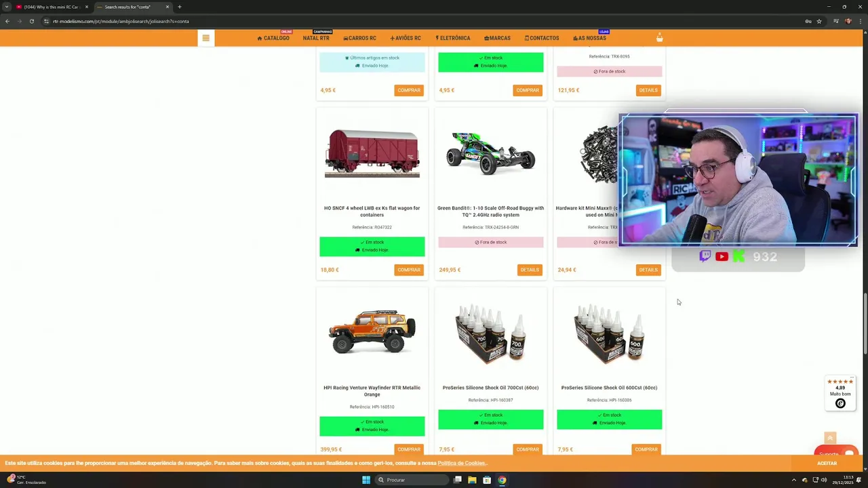Open the AVIÕES RC menu

(406, 38)
